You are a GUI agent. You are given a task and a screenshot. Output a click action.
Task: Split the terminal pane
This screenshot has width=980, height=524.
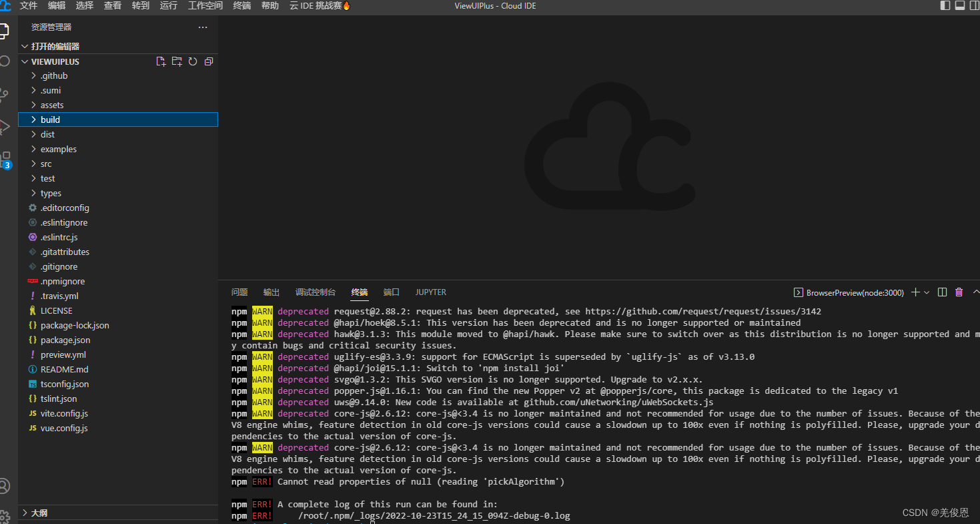click(942, 292)
